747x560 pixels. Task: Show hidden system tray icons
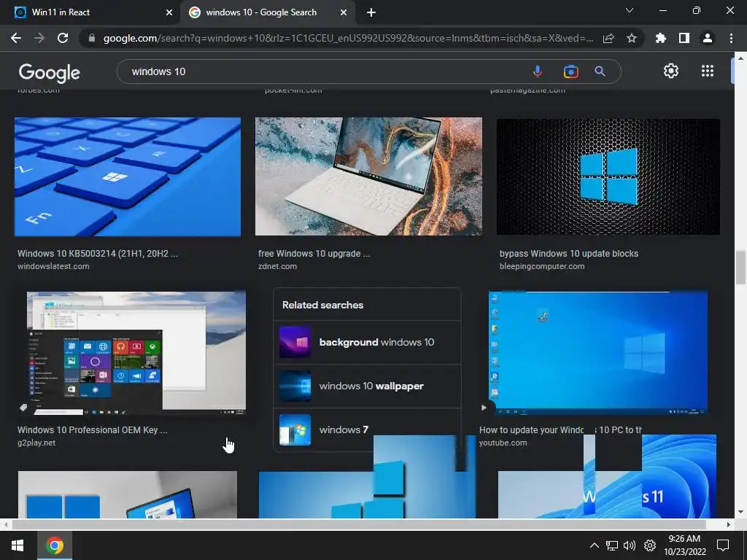[594, 545]
